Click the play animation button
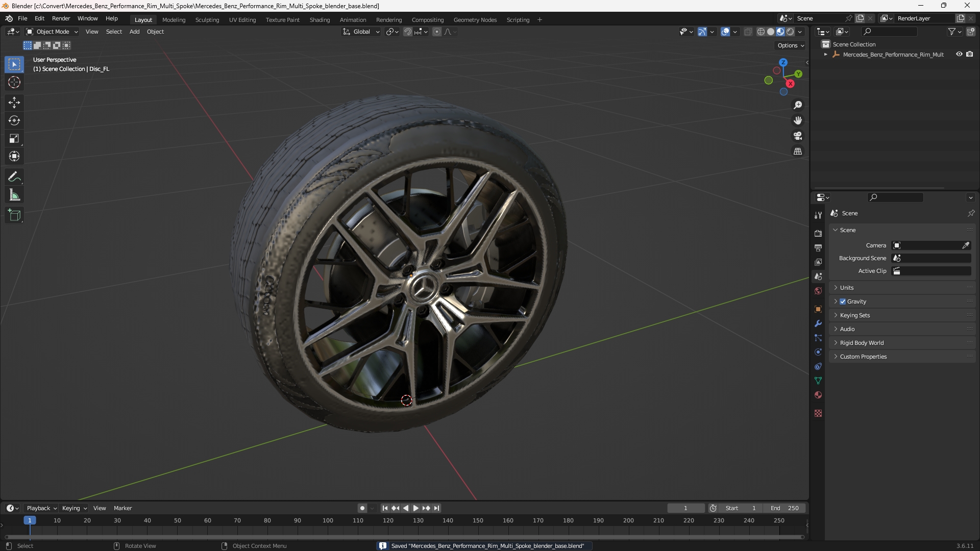Screen dimensions: 980x551 coord(415,508)
